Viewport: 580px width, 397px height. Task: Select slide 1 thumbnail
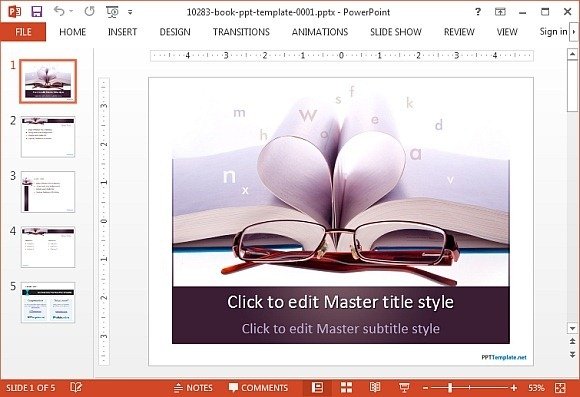(48, 81)
